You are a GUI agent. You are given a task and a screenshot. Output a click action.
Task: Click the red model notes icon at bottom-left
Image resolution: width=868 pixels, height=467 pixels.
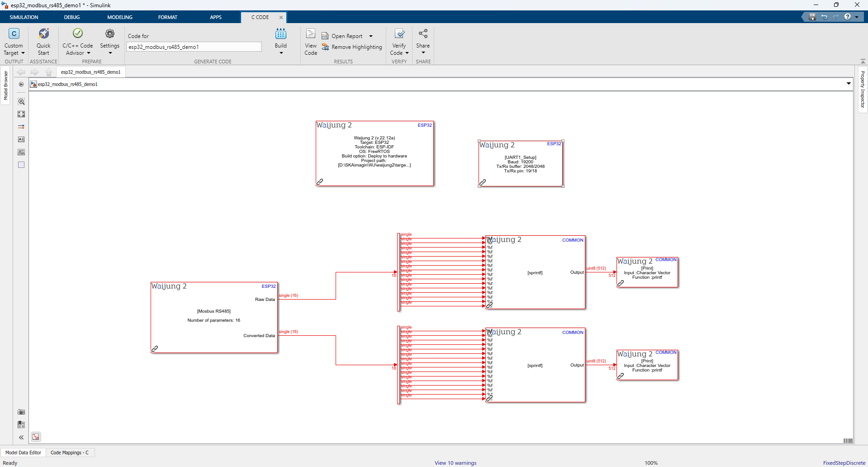(x=36, y=437)
